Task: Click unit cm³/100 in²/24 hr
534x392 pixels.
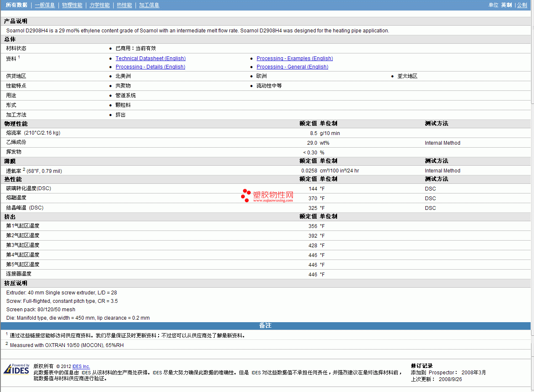Action: 339,171
